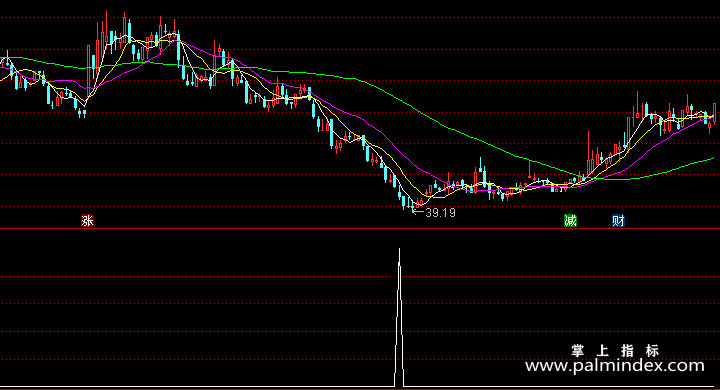Click the cyan candle spike in the bottom rebound
The width and height of the screenshot is (720, 390).
tap(481, 171)
